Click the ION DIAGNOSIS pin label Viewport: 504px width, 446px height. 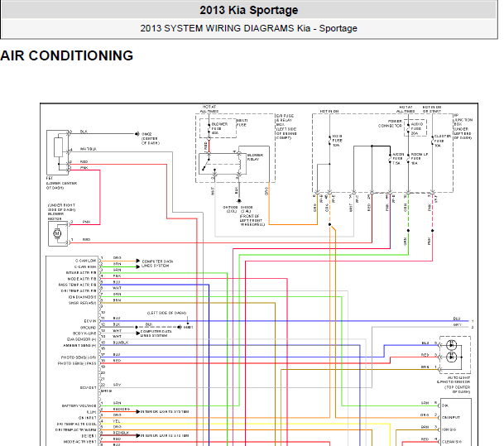[82, 297]
